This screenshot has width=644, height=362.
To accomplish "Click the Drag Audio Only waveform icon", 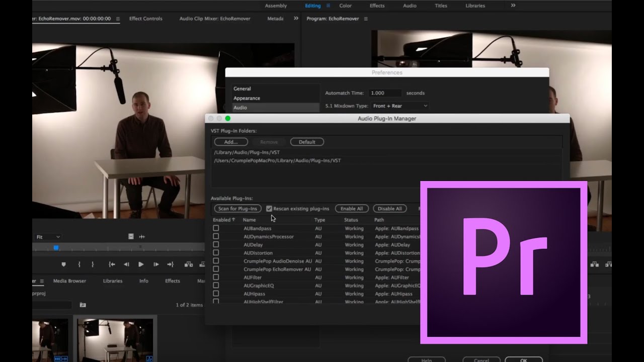I will coord(142,236).
